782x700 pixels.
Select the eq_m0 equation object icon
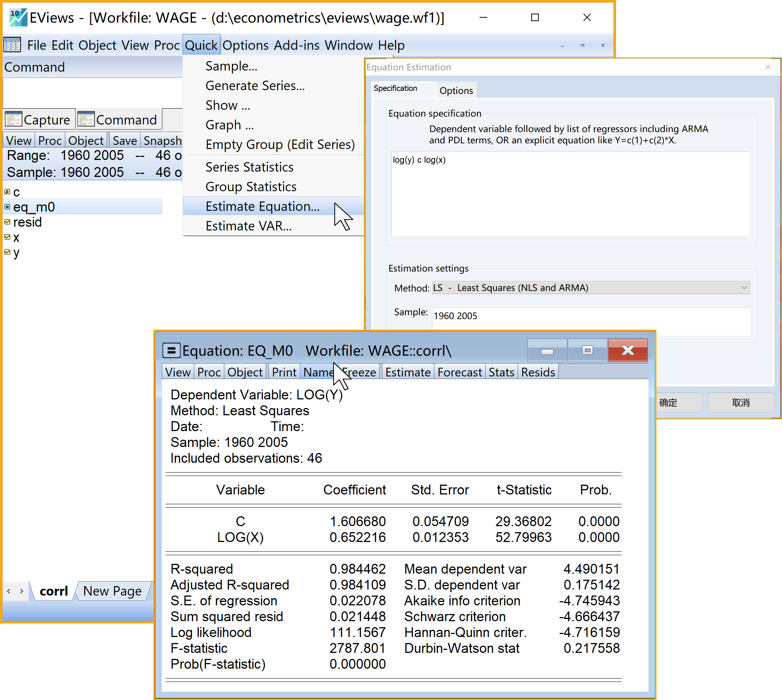tap(7, 207)
